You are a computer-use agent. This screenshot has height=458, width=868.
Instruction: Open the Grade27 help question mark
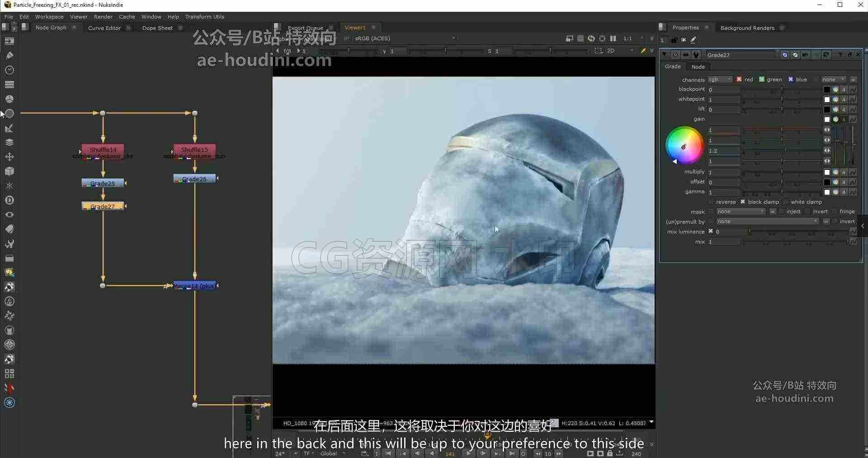coord(840,55)
